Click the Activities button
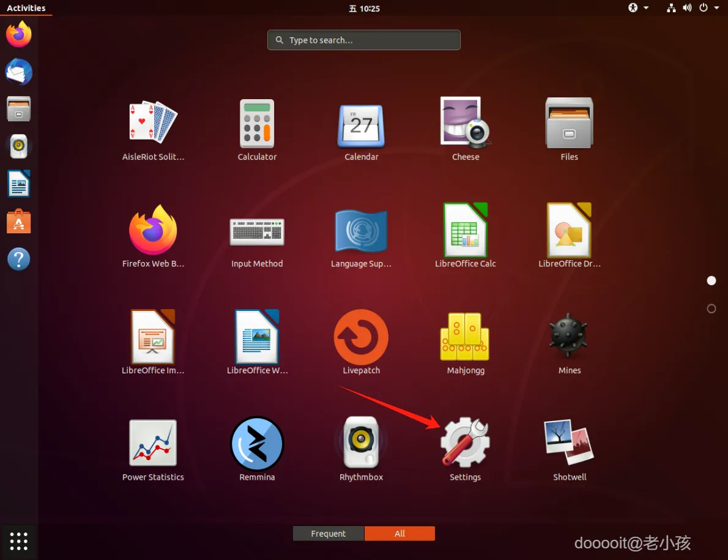 pos(26,8)
